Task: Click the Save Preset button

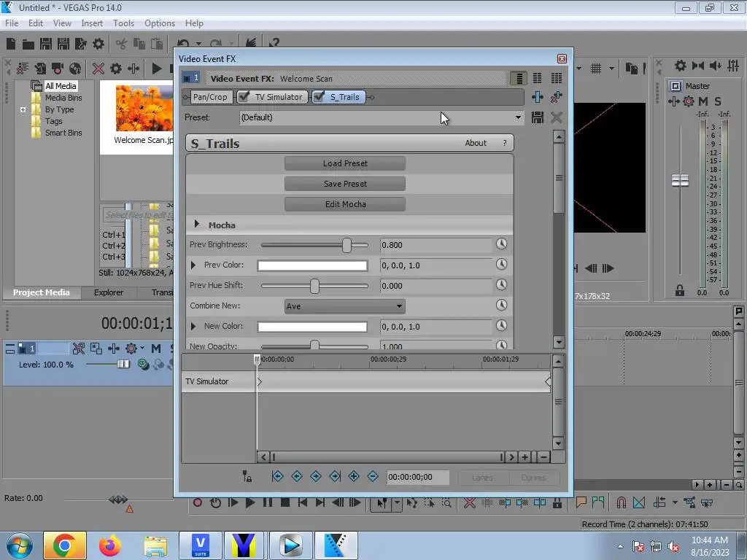Action: point(345,184)
